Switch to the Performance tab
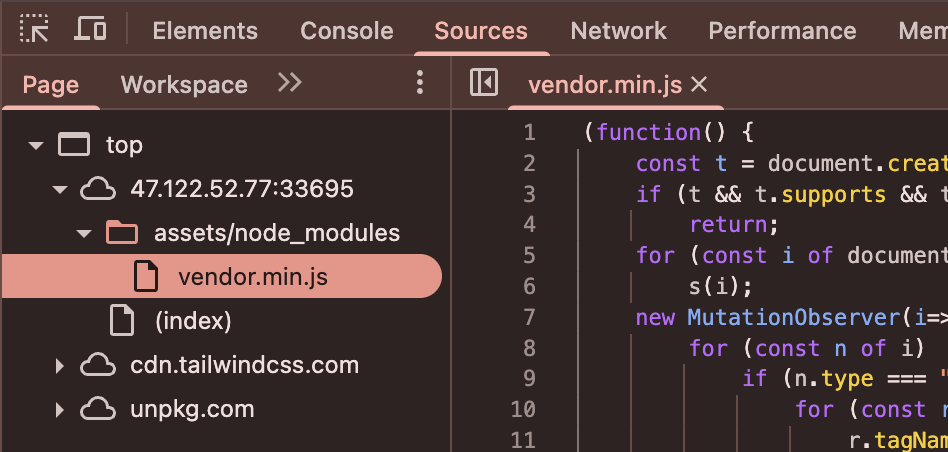Screen dimensions: 948x452 (782, 31)
